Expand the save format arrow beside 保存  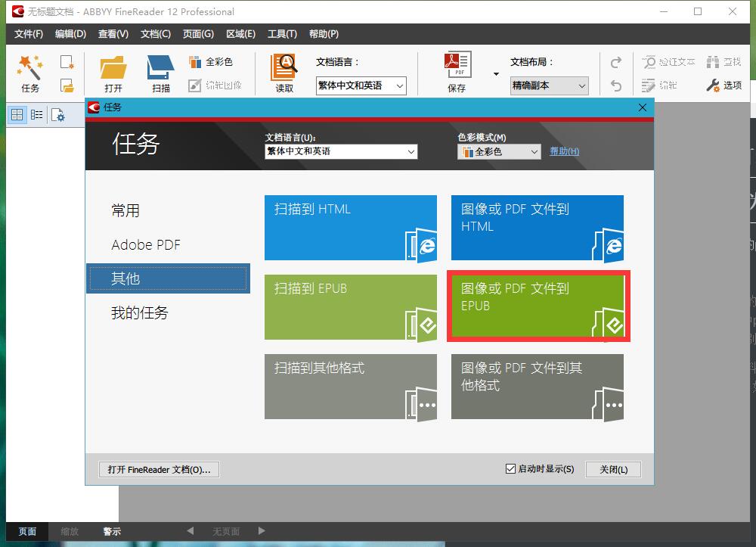coord(496,74)
